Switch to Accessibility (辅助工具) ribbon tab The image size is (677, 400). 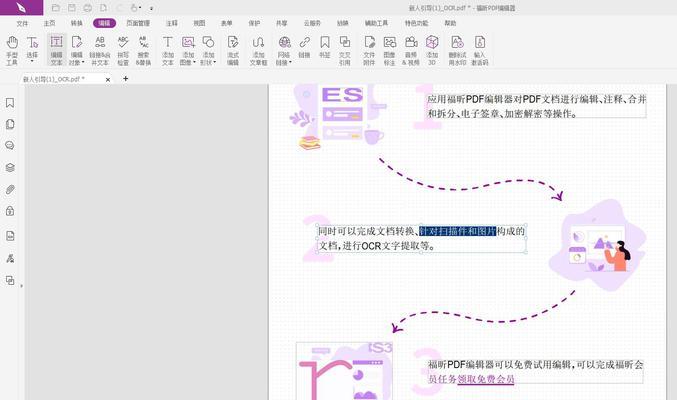coord(376,23)
